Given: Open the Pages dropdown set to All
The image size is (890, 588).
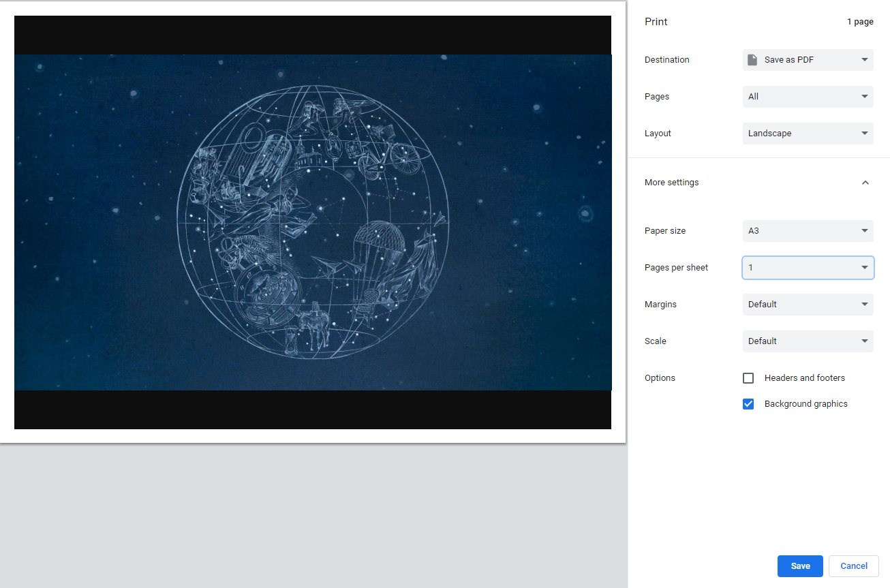Looking at the screenshot, I should tap(808, 97).
